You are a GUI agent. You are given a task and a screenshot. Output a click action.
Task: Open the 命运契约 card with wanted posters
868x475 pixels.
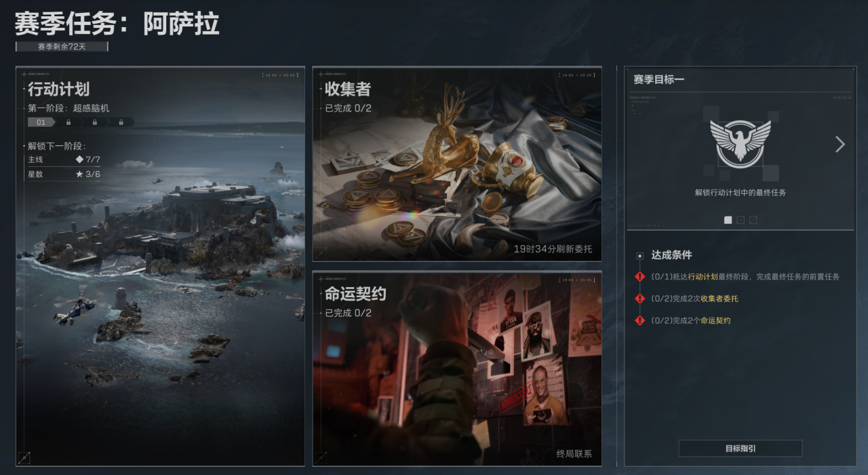457,368
